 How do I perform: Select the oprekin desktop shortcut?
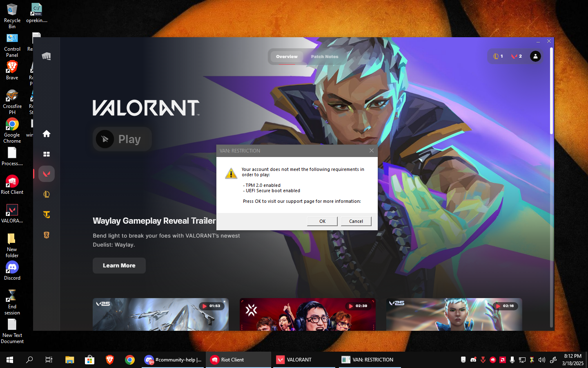[x=37, y=13]
